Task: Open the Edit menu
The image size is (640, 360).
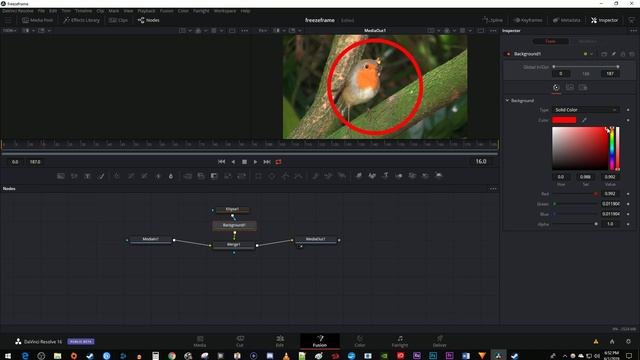Action: click(x=53, y=11)
